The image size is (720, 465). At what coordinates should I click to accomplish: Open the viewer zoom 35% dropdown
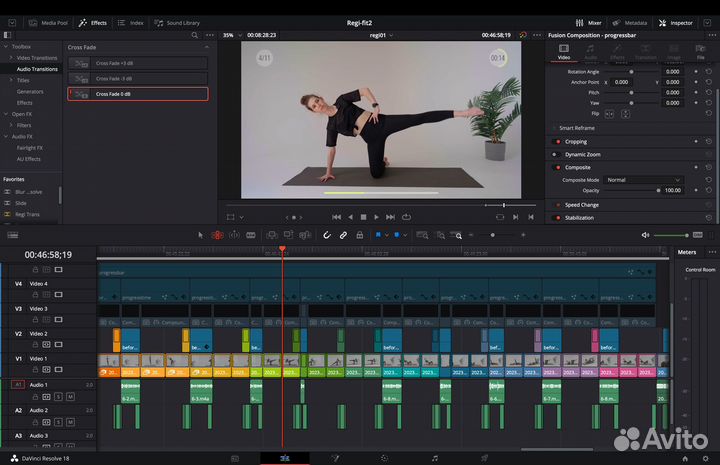click(230, 35)
